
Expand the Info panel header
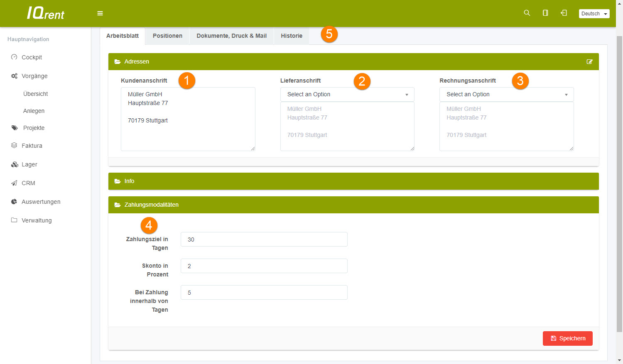coord(129,181)
